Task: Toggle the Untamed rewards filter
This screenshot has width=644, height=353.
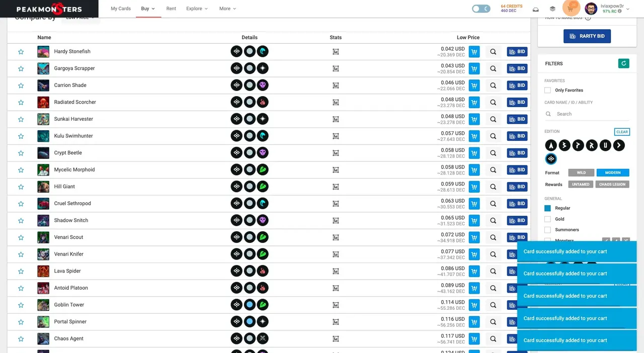Action: [x=580, y=184]
